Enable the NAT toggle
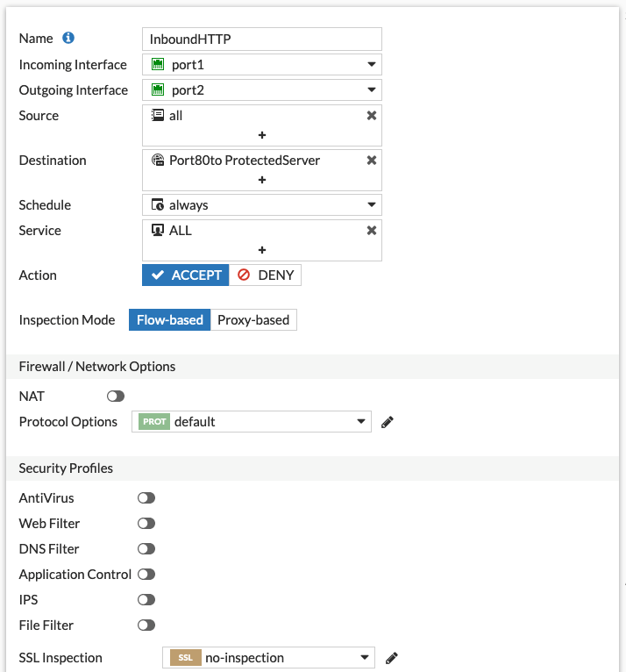 pos(115,397)
